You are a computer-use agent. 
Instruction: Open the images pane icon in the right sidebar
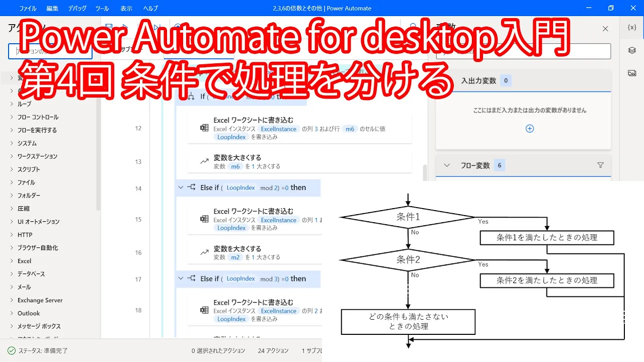632,73
